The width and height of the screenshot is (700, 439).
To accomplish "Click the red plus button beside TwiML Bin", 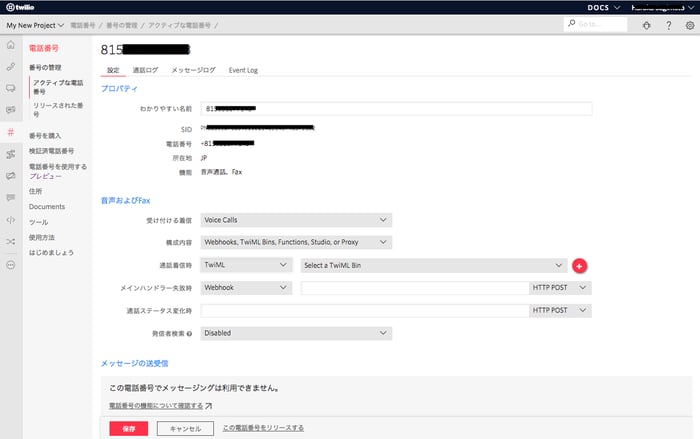I will coord(579,266).
